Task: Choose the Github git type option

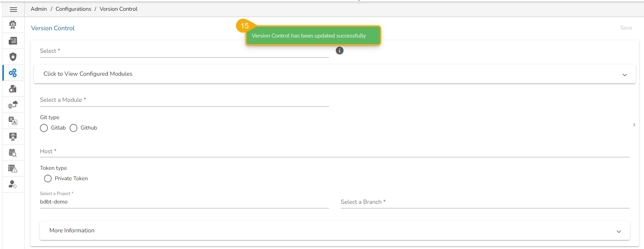Action: pos(73,128)
